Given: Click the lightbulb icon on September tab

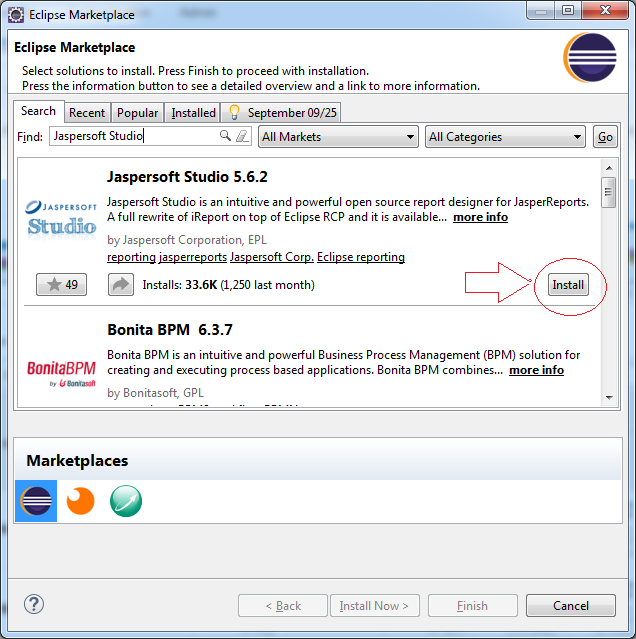Looking at the screenshot, I should [234, 112].
